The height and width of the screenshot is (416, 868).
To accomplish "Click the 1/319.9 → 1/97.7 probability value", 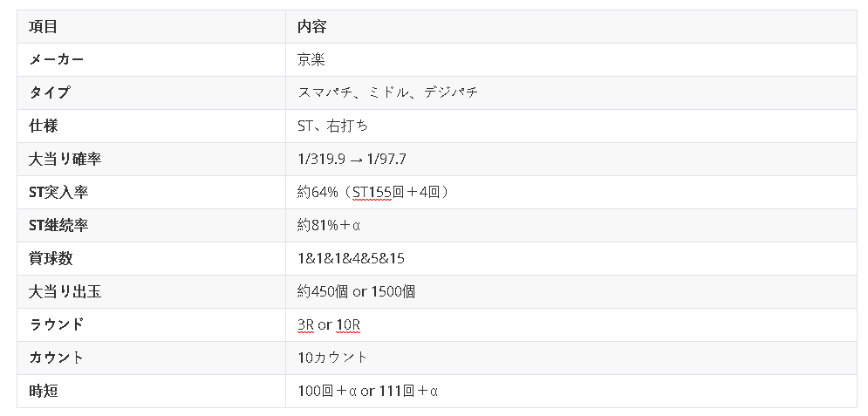I will point(352,160).
